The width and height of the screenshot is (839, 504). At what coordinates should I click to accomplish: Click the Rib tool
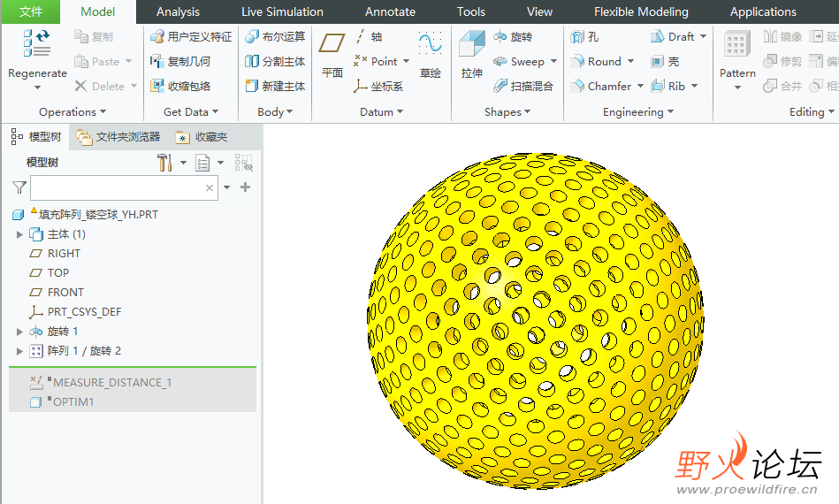[x=667, y=86]
